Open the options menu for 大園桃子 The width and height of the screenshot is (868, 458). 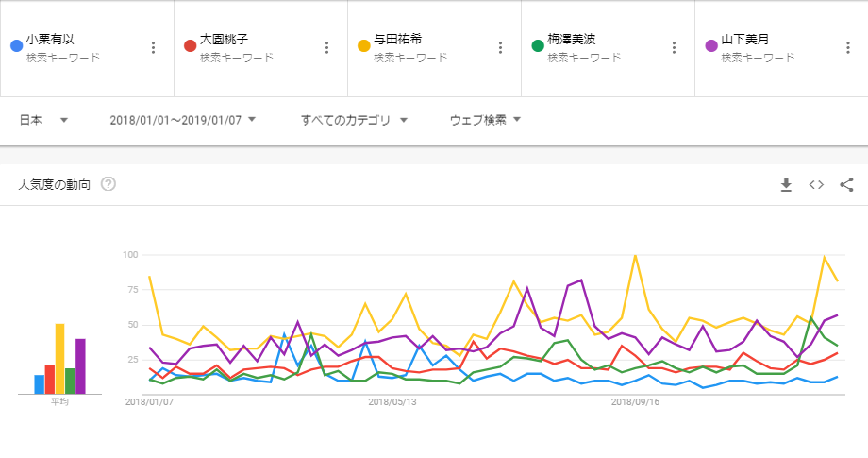pyautogui.click(x=326, y=48)
